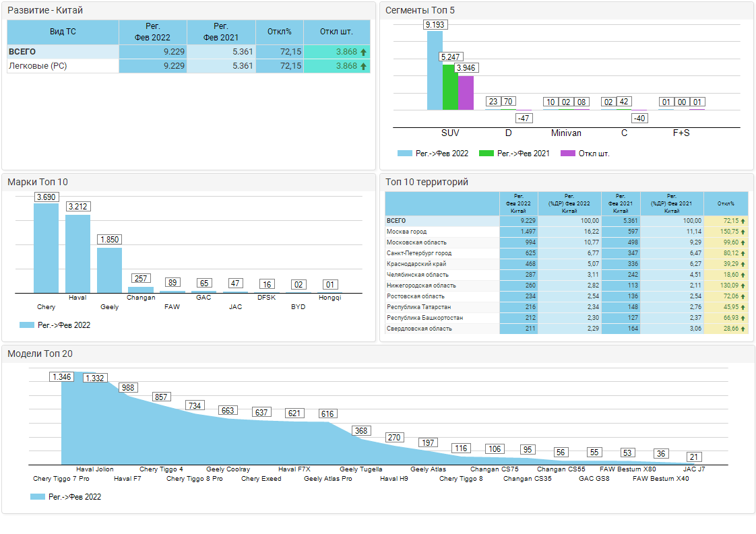
Task: Click Краснодарский край row in territories table
Action: (x=416, y=264)
